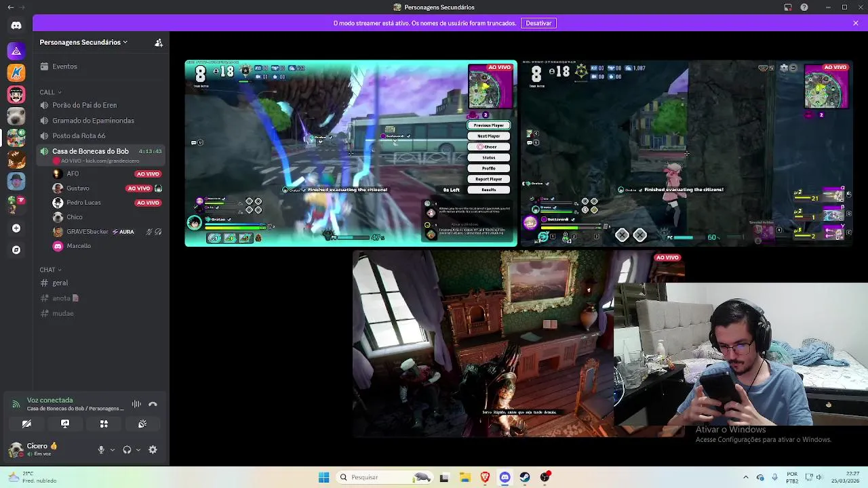Mute microphone toggle

pos(101,449)
